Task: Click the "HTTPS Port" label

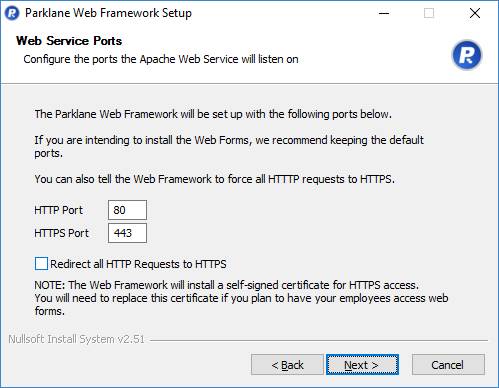Action: click(62, 233)
